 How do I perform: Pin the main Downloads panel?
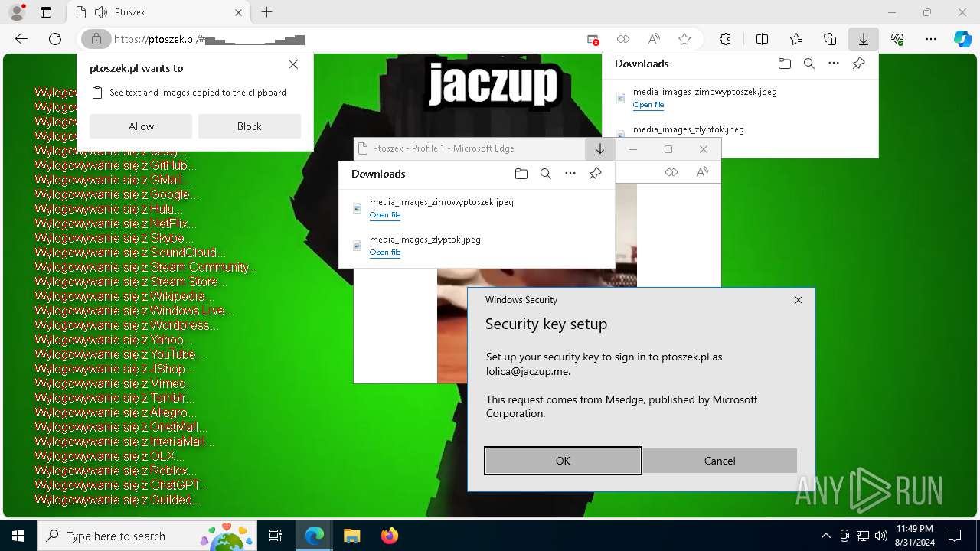point(858,64)
